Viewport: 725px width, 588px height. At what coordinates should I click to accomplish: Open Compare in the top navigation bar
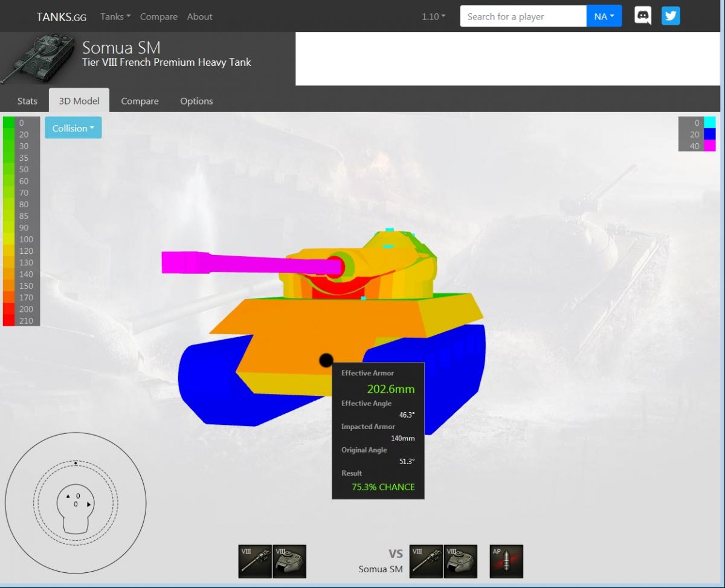tap(159, 17)
